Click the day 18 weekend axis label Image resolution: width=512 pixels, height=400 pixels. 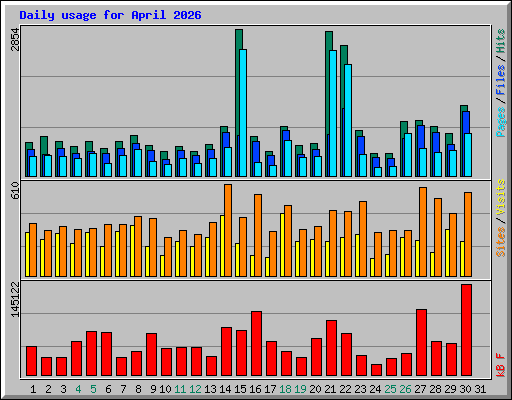pyautogui.click(x=285, y=389)
